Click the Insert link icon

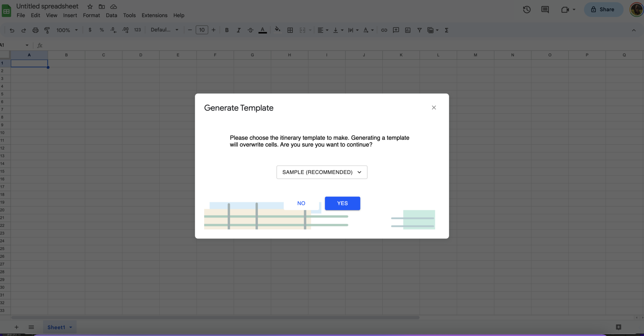click(384, 30)
